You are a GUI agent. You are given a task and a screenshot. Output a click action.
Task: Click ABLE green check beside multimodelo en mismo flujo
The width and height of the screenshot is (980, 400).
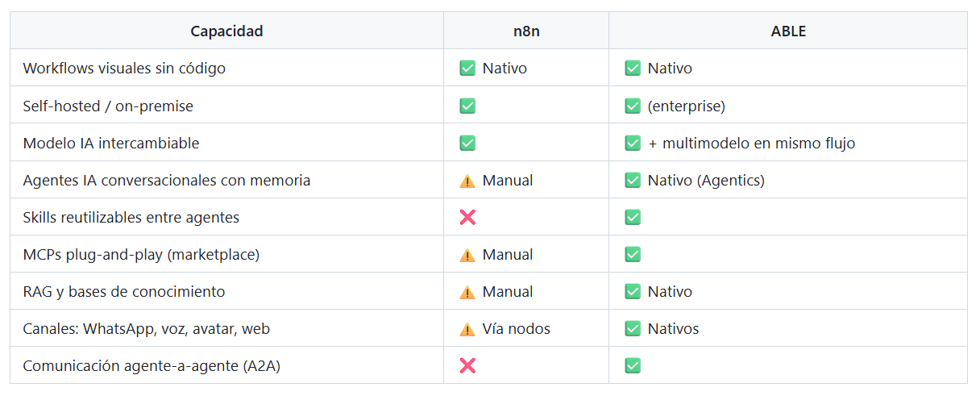coord(633,143)
